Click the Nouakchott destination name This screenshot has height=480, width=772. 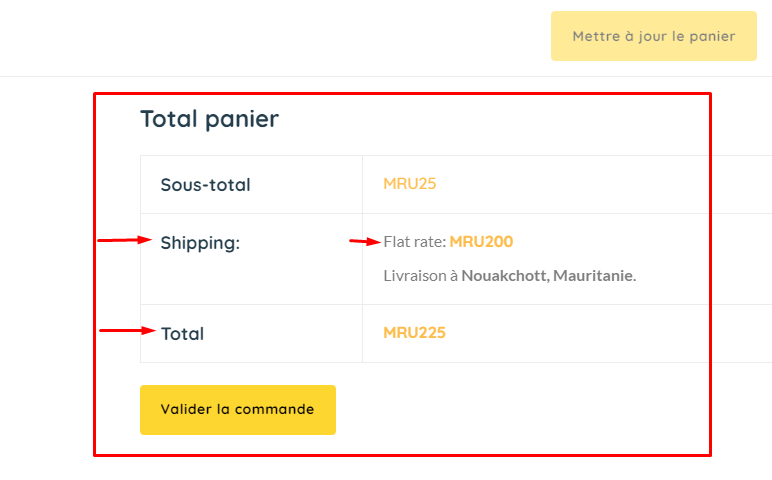tap(505, 276)
